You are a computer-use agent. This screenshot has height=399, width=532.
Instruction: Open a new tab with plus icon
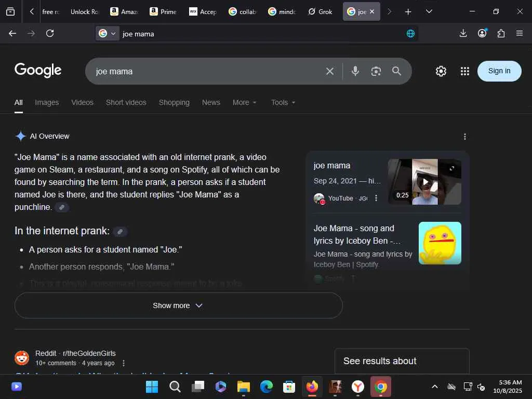pyautogui.click(x=408, y=12)
